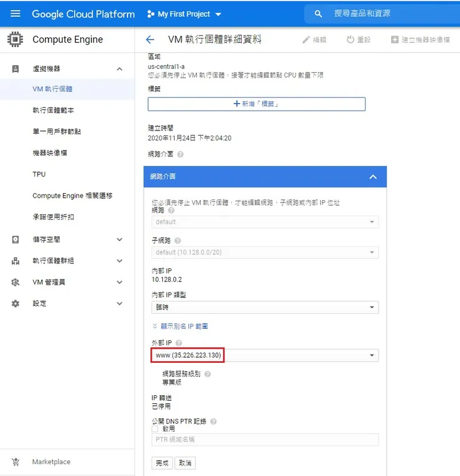Collapse the 虛擬機器 sidebar section
This screenshot has width=460, height=476.
119,69
